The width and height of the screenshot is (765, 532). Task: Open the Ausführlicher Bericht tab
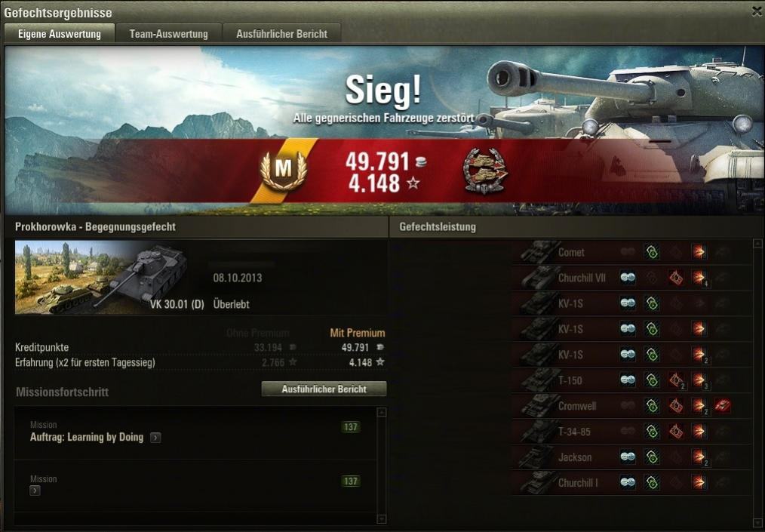(x=282, y=34)
